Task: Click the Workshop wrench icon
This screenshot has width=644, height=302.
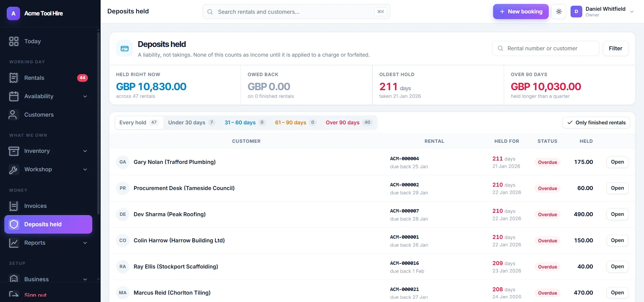Action: pyautogui.click(x=13, y=170)
